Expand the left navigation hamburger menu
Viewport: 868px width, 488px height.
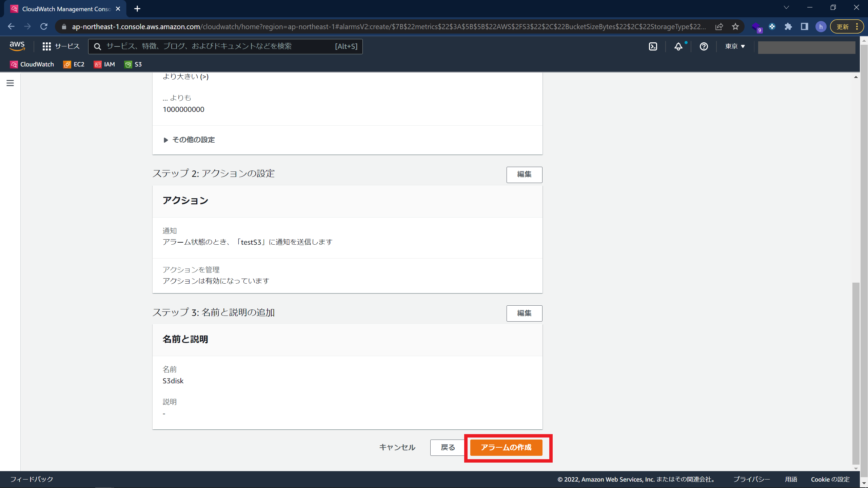(x=10, y=83)
